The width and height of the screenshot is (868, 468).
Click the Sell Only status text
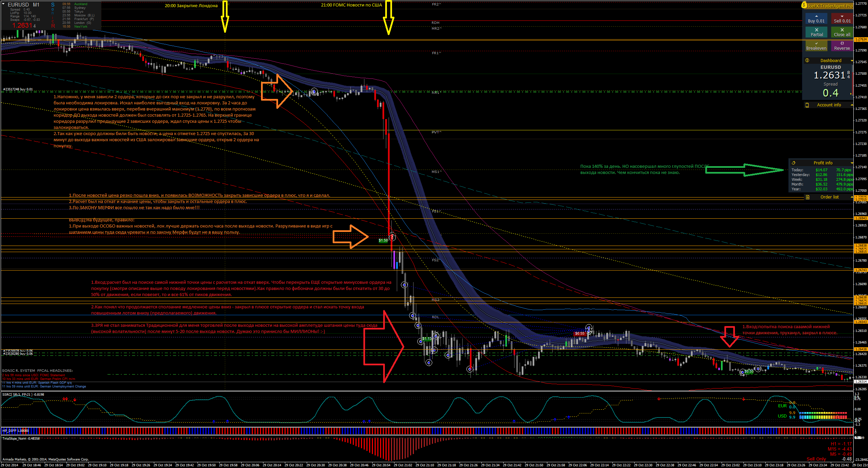tap(816, 459)
